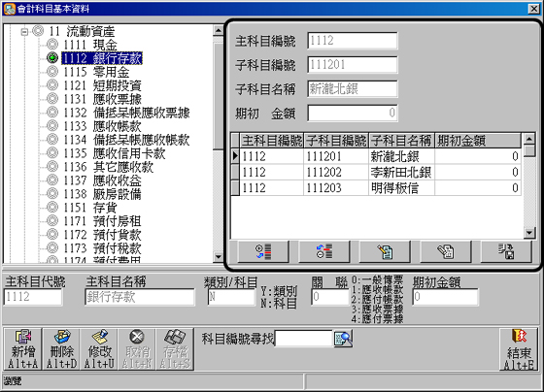This screenshot has height=392, width=544.
Task: Select tree node 1136 其它應收款
Action: tap(108, 167)
